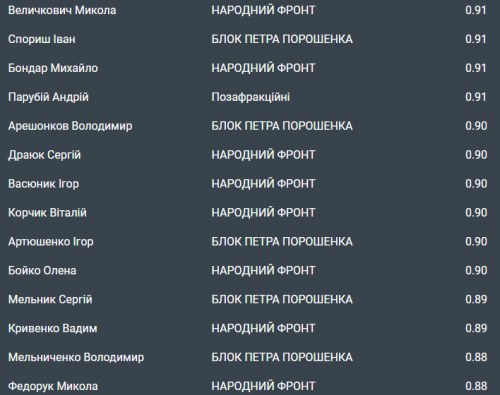The image size is (500, 395).
Task: Open Кривенко Вадим entry
Action: coord(53,328)
